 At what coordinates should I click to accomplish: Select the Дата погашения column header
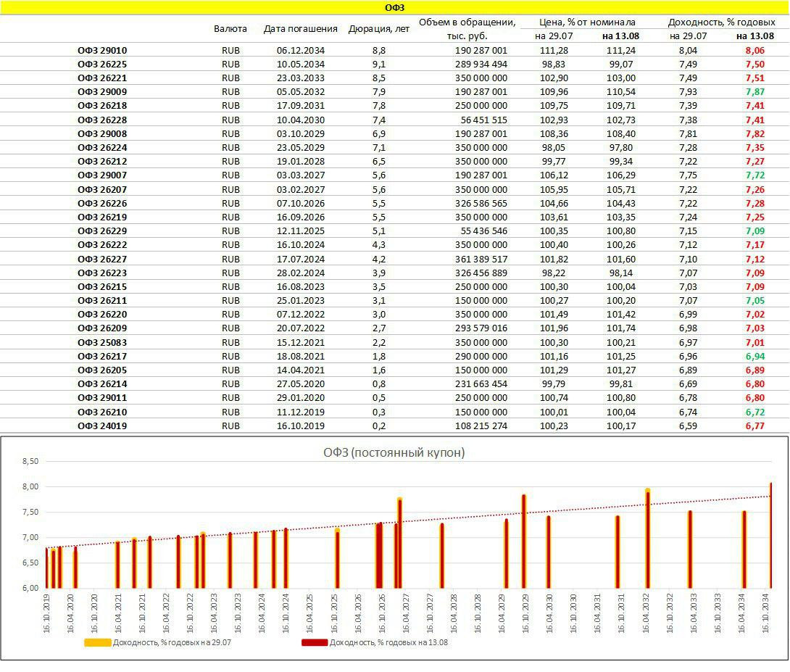coord(300,29)
